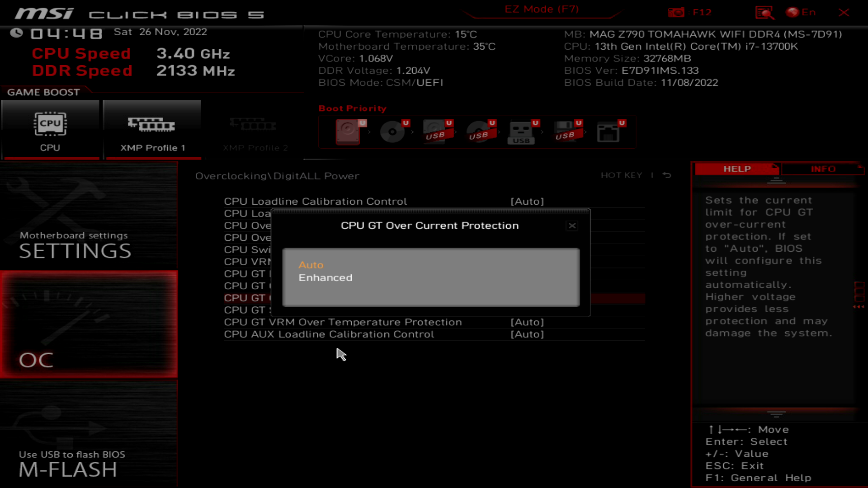This screenshot has width=868, height=488.
Task: Exit BIOS with the top-right X icon
Action: (844, 12)
